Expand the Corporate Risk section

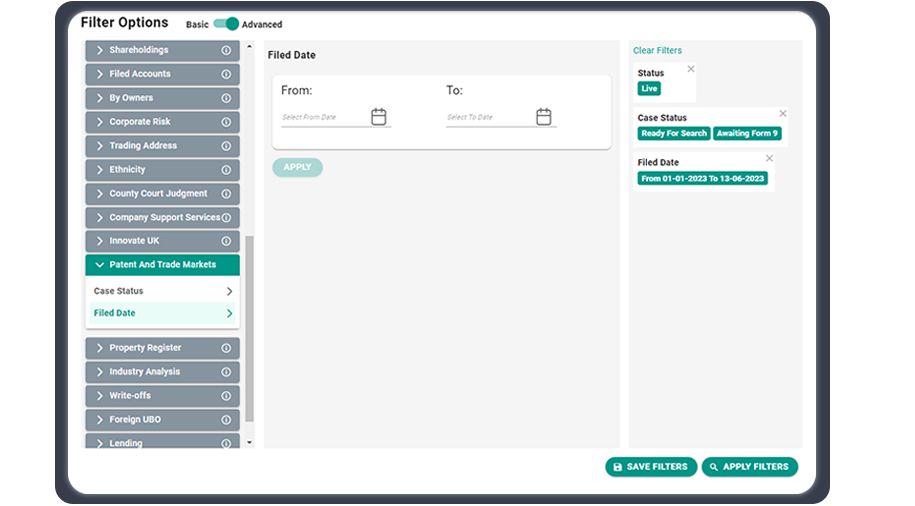coord(162,122)
